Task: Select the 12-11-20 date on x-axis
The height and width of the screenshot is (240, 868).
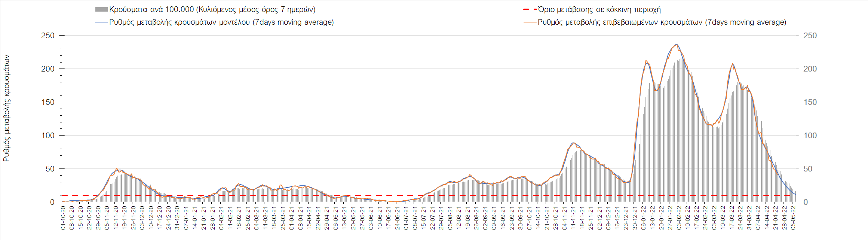Action: click(x=116, y=218)
